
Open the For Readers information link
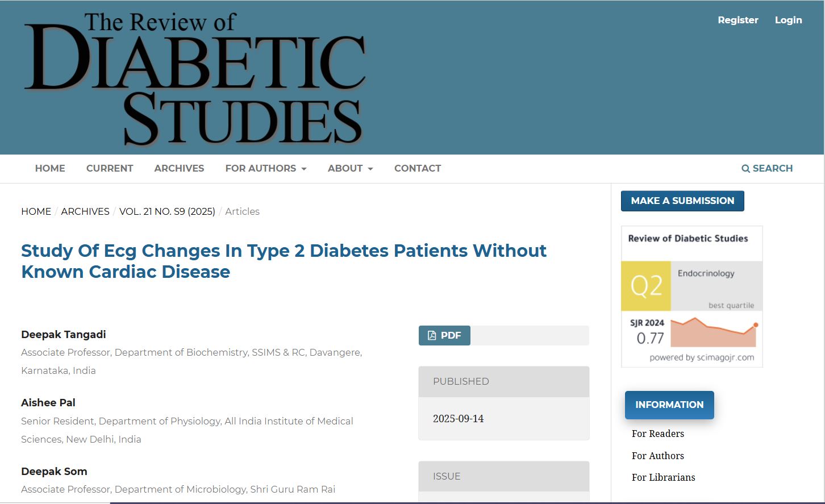pyautogui.click(x=657, y=434)
